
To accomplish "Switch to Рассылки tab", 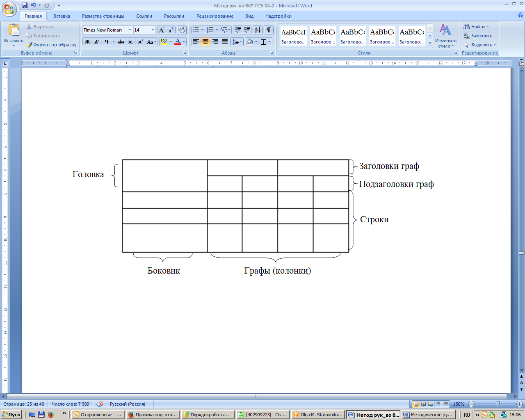I will [x=174, y=16].
